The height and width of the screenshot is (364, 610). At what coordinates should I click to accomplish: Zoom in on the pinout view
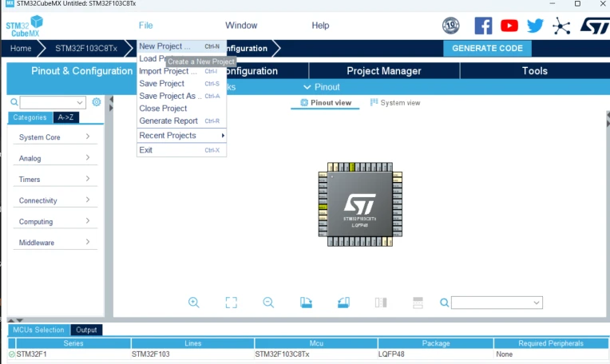click(193, 303)
